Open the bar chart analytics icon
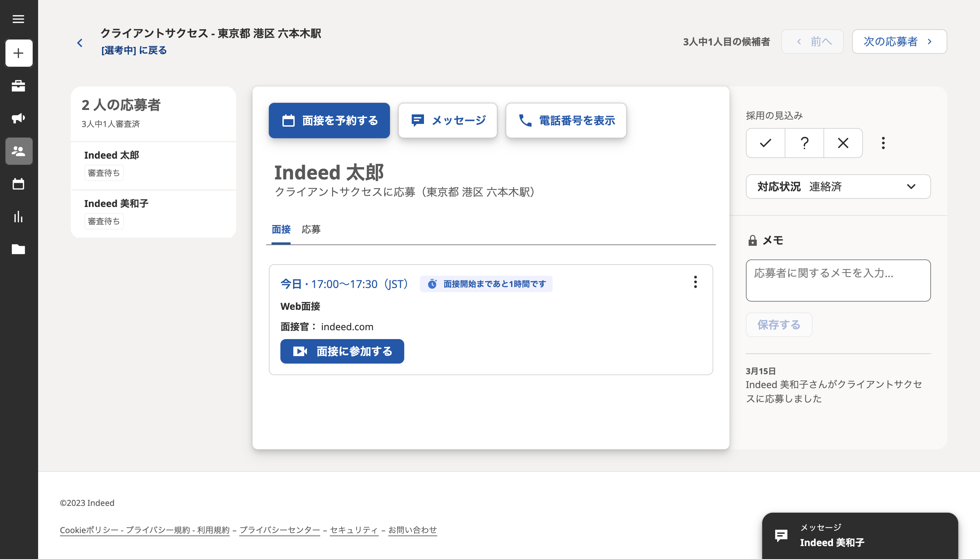980x559 pixels. click(x=18, y=217)
